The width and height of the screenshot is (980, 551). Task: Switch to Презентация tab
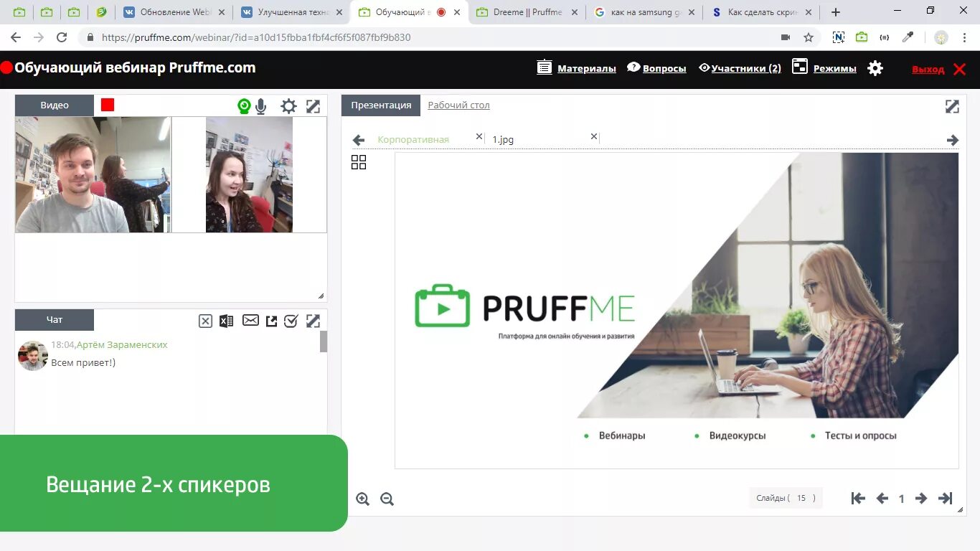381,105
